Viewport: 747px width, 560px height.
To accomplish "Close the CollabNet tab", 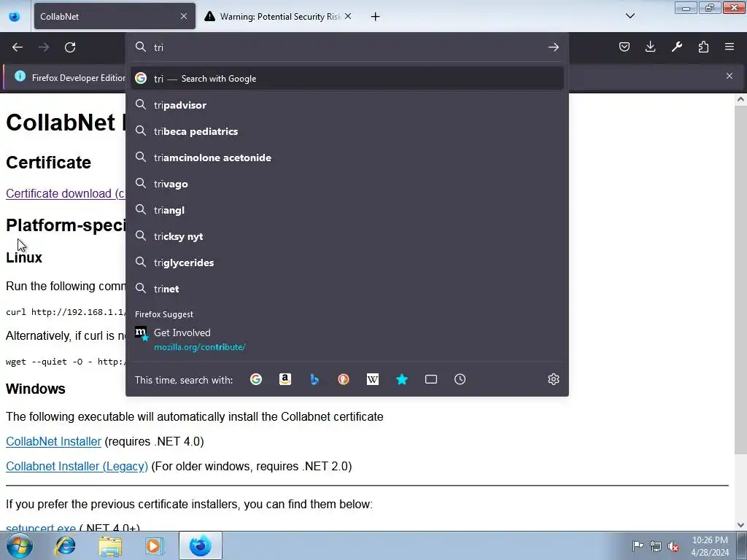I will (x=184, y=16).
